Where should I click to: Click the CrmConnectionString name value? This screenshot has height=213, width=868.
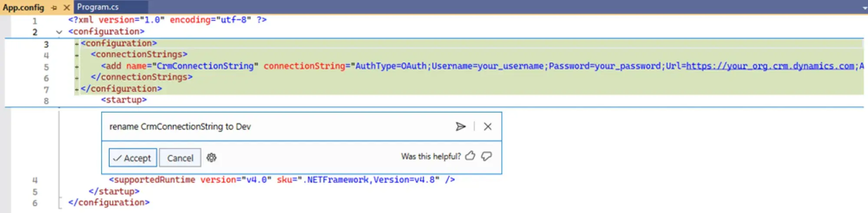coord(205,66)
